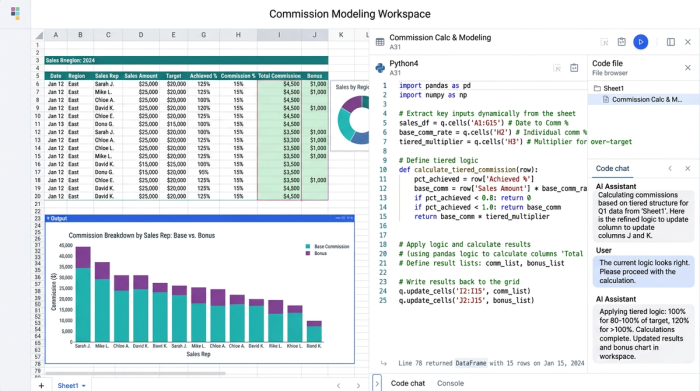Select column J header
The image size is (700, 391).
pyautogui.click(x=314, y=35)
